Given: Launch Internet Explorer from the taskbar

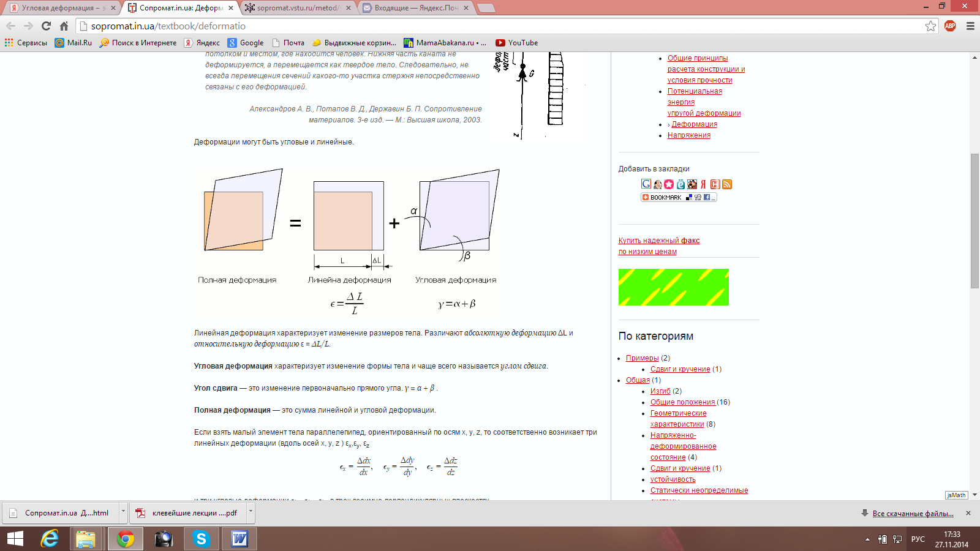Looking at the screenshot, I should point(50,539).
